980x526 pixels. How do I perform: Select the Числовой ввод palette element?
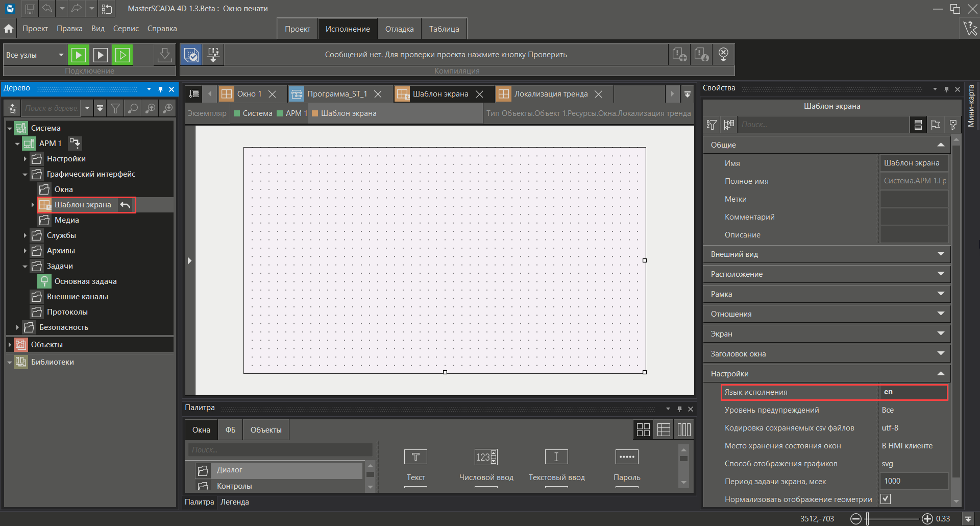tap(486, 464)
